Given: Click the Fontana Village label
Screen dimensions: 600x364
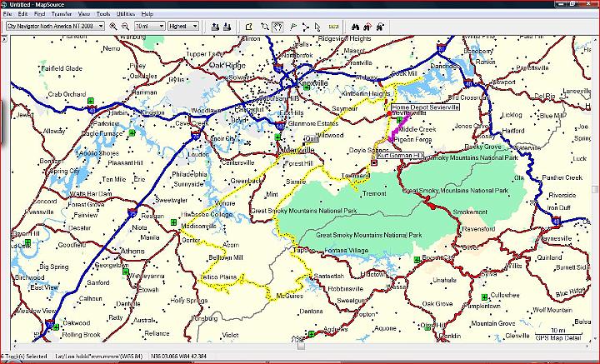Looking at the screenshot, I should 347,251.
